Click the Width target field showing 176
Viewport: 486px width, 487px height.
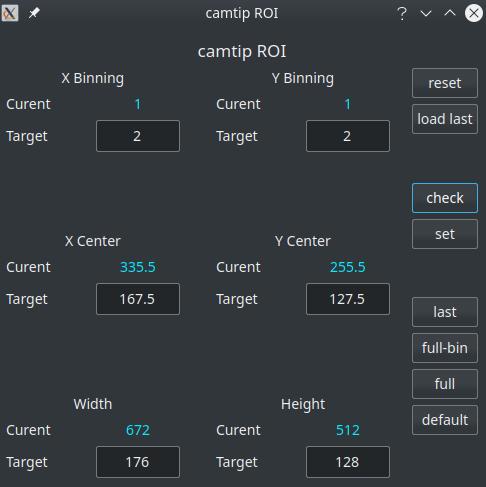(138, 462)
